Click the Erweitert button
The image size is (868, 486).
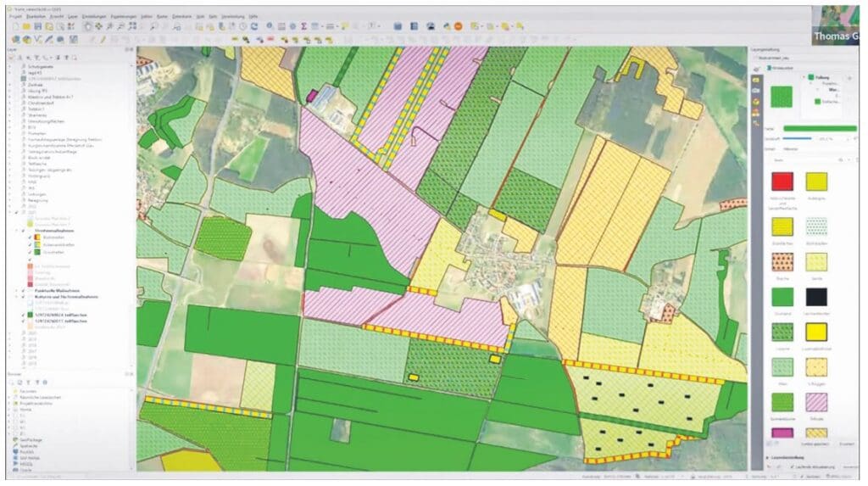(847, 444)
